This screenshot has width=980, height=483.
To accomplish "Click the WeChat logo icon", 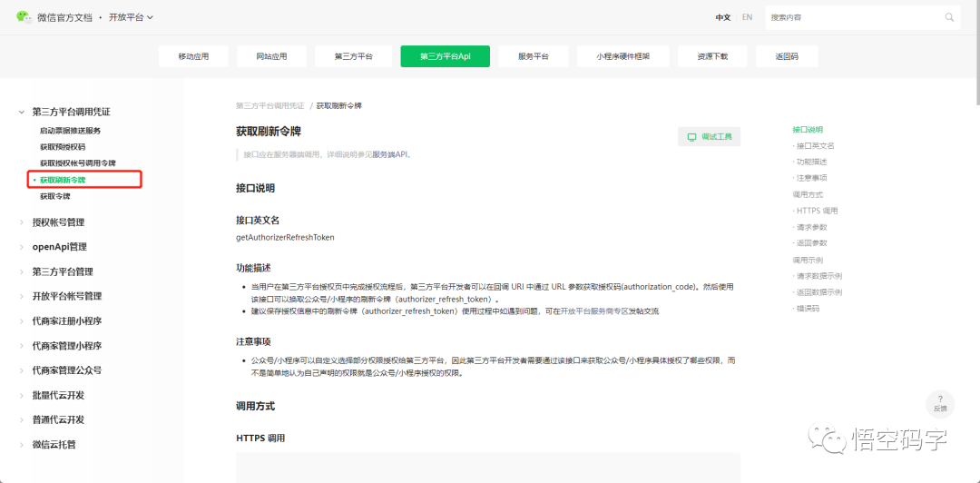I will click(24, 17).
